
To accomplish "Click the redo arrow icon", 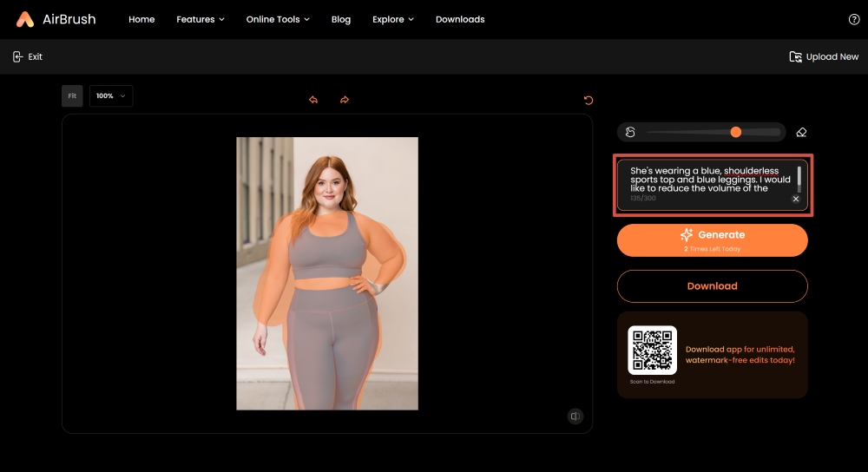I will (345, 100).
